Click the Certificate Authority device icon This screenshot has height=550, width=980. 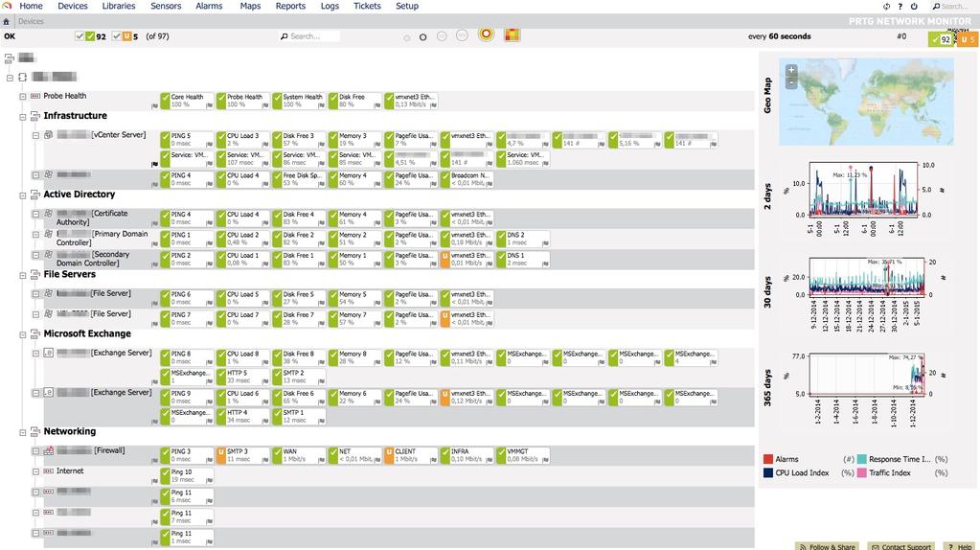pos(49,214)
